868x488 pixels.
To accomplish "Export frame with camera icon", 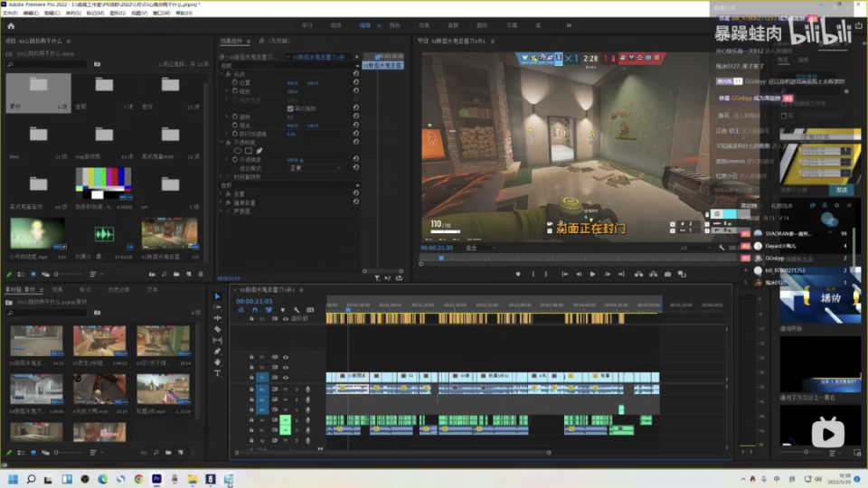I will (x=667, y=274).
